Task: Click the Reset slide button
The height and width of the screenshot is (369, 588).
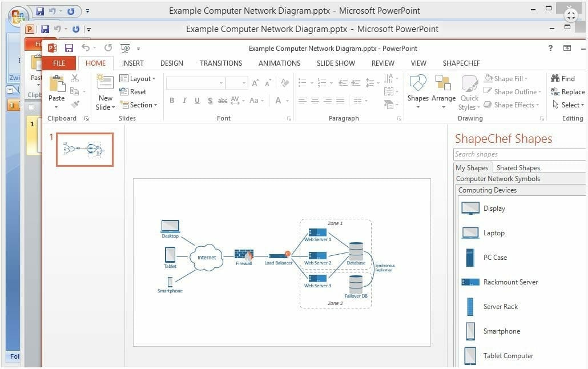Action: (x=133, y=92)
